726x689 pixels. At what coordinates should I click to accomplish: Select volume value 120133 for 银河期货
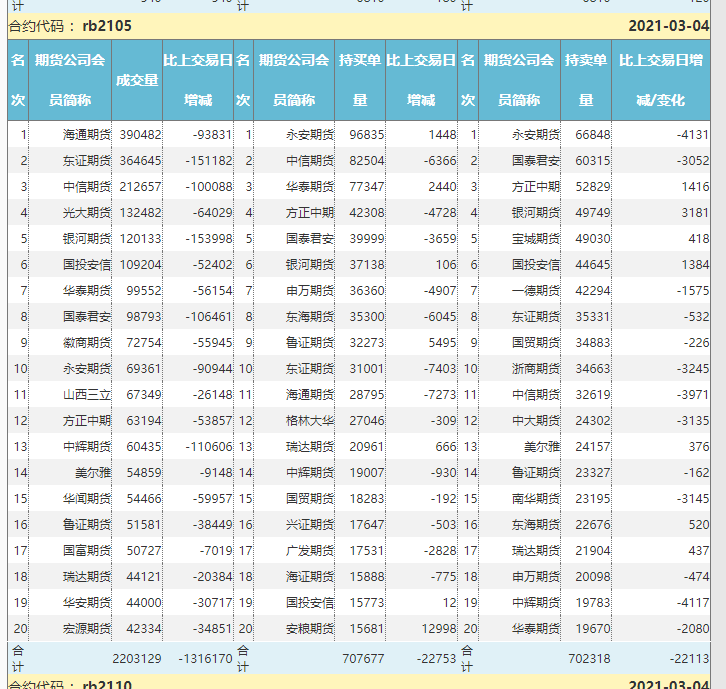pos(140,238)
